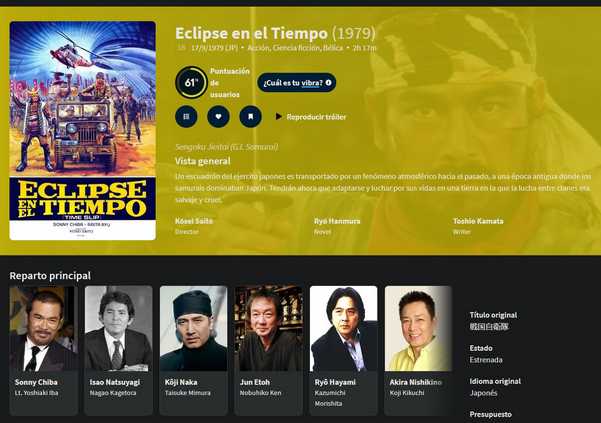
Task: Mark movie as favorite heart icon
Action: 218,116
